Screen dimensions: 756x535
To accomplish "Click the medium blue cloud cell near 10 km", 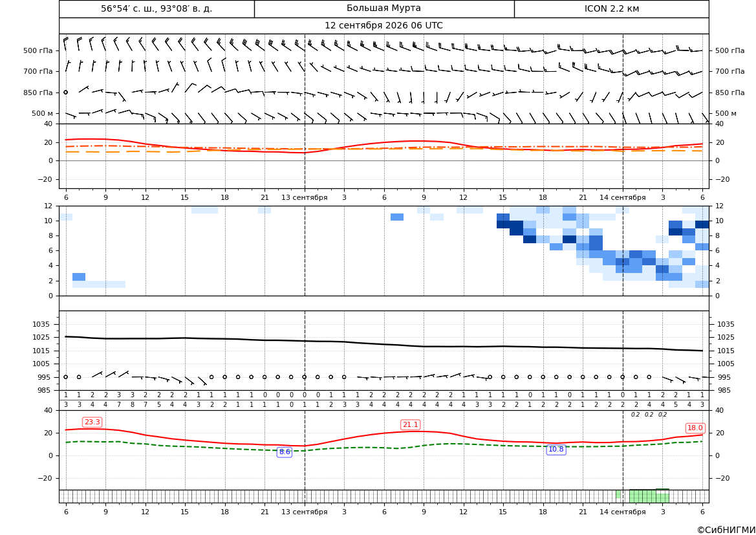I will 397,217.
